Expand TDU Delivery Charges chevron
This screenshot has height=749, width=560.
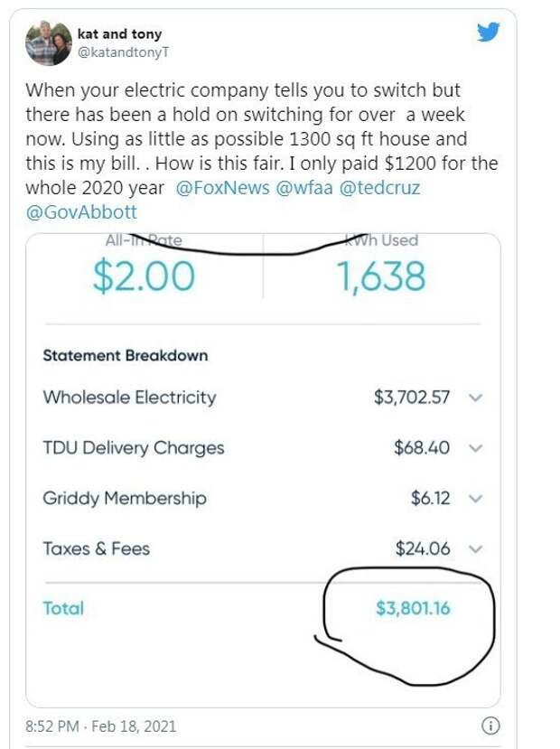tap(475, 448)
